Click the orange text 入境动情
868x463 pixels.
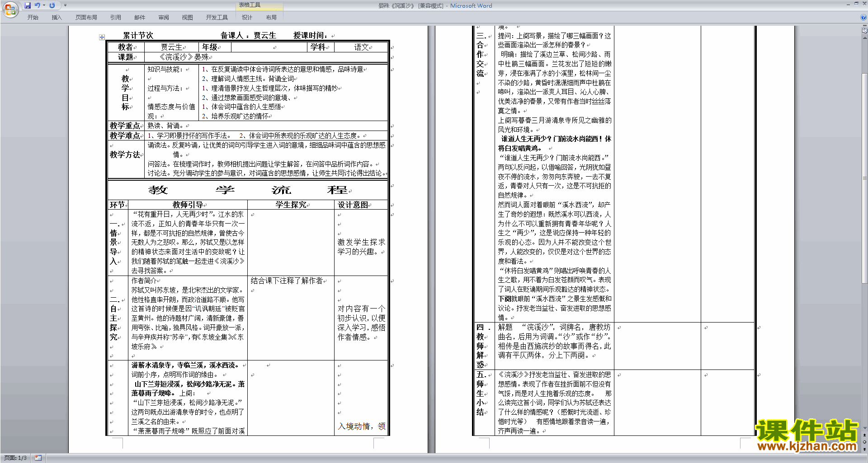354,426
